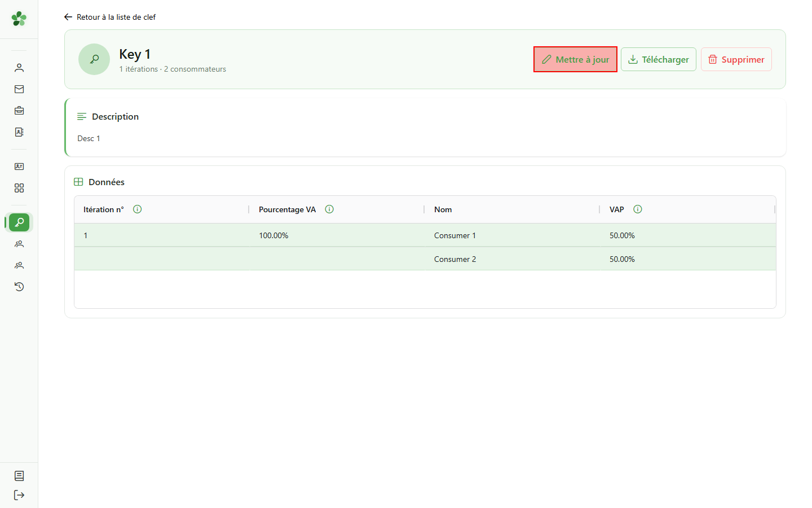The image size is (812, 508).
Task: Click the back arrow beside Retour à la liste
Action: (68, 17)
